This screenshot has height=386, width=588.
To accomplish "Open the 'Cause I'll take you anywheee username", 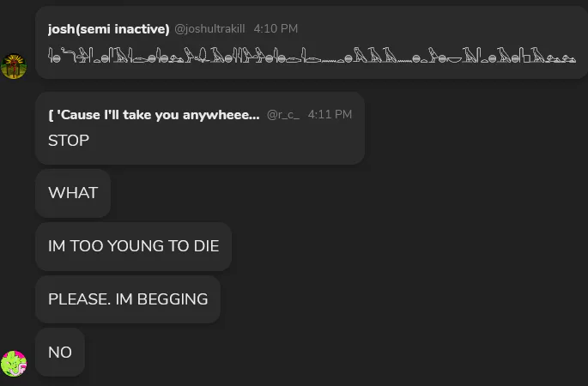I will (x=154, y=114).
